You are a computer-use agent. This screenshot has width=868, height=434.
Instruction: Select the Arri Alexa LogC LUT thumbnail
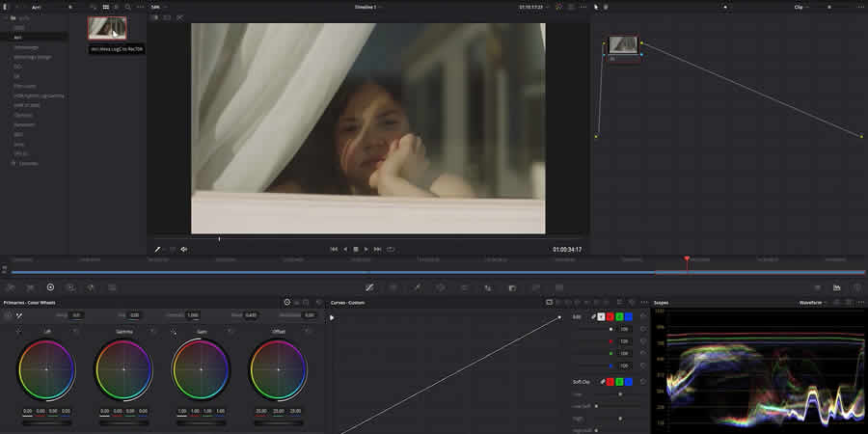107,29
